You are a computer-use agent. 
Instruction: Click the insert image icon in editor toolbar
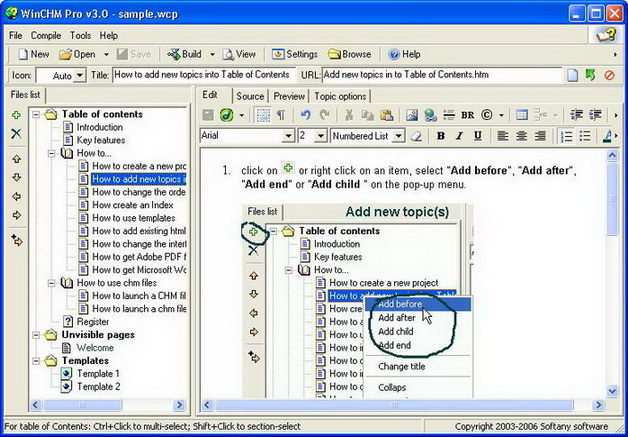tap(411, 115)
